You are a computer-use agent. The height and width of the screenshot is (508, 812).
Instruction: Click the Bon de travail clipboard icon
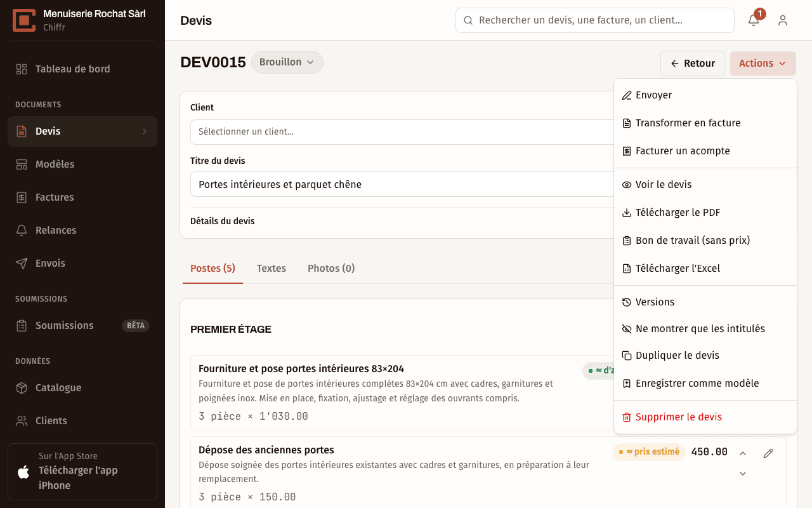click(x=627, y=241)
